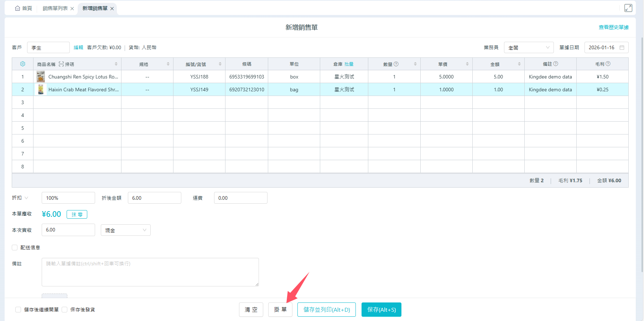The height and width of the screenshot is (321, 644).
Task: Click the sort arrows on 單價 column
Action: coord(467,64)
